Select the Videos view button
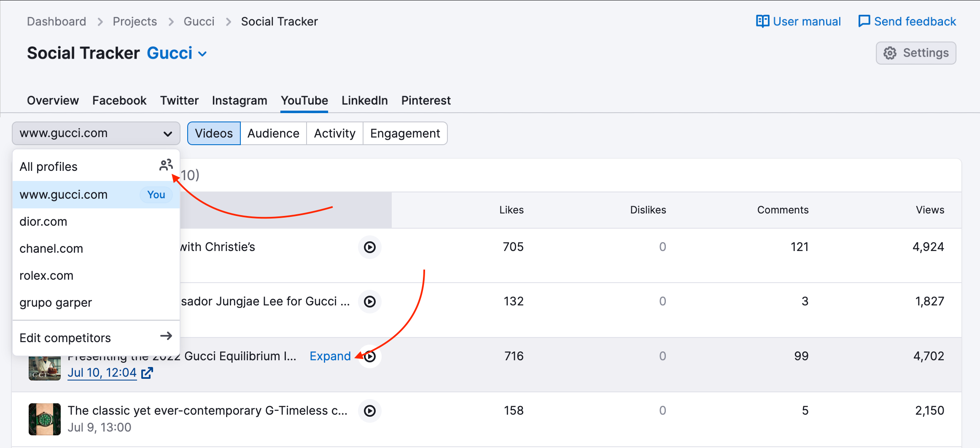 [214, 133]
